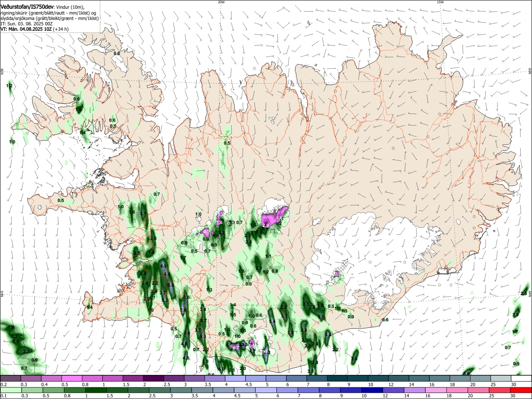Click the '6.3' precipitation value on the map
Viewport: 532px width, 399px height.
[x=267, y=352]
